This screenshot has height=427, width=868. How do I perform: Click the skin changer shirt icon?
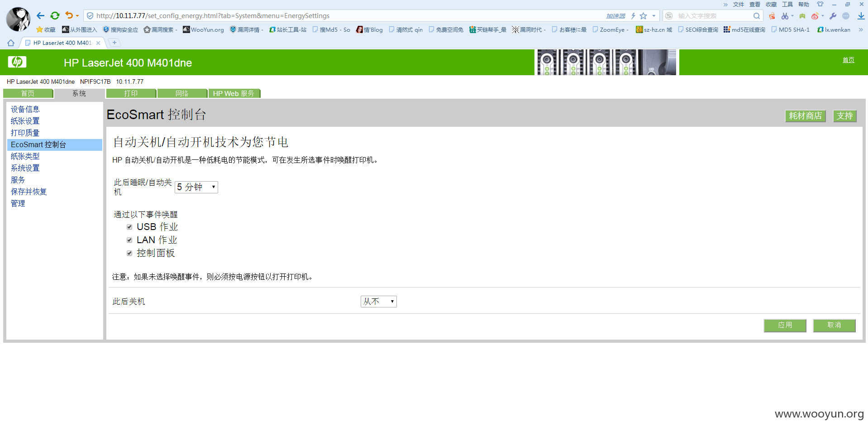coord(820,4)
